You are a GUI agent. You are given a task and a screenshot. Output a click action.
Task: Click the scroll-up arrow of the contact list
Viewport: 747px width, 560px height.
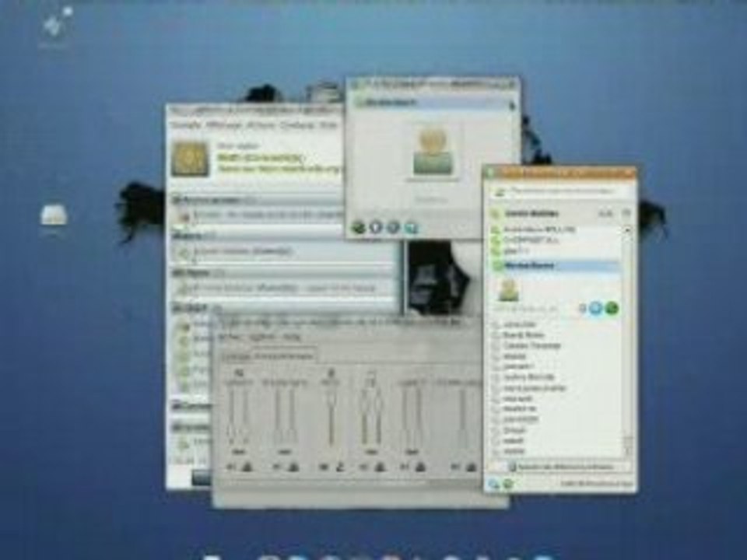point(628,229)
